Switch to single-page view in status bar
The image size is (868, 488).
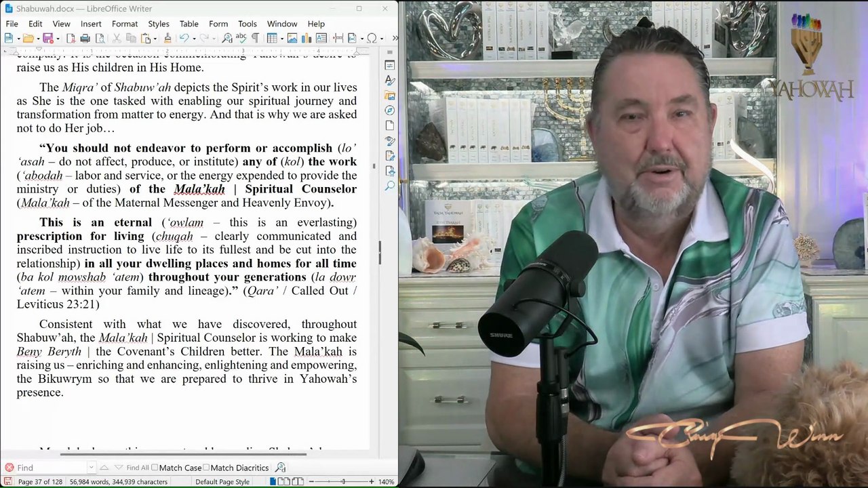(273, 482)
